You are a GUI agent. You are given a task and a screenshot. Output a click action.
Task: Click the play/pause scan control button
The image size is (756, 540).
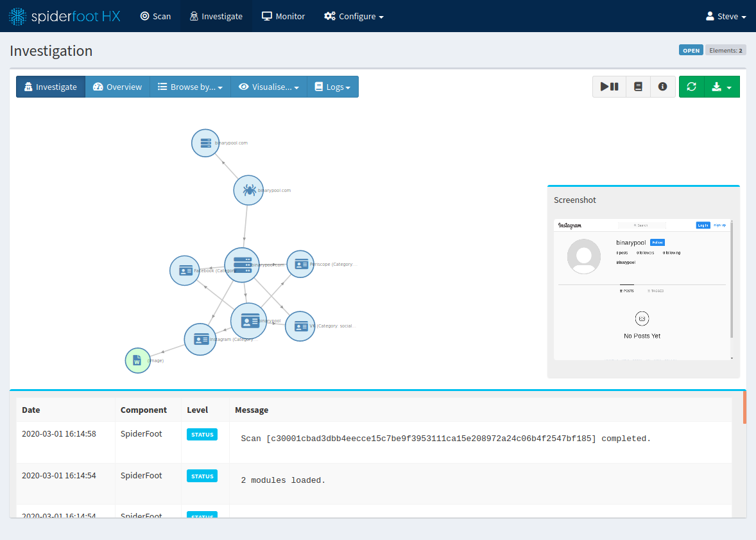(609, 87)
